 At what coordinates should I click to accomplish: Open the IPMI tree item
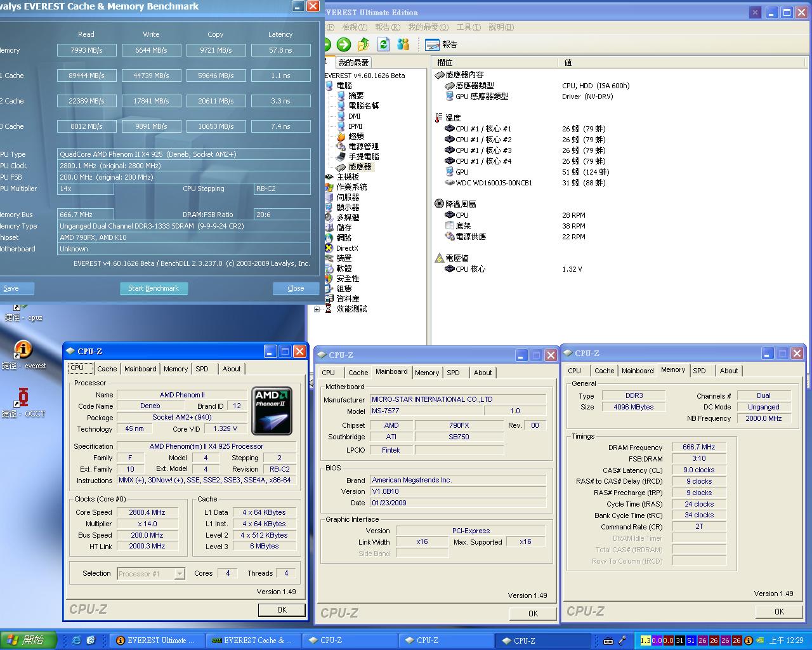pos(349,126)
